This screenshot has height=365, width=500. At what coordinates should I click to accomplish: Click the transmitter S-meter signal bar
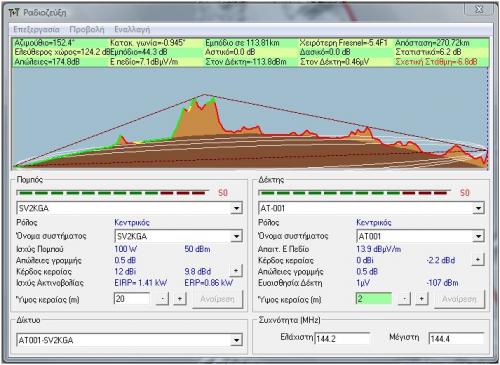pyautogui.click(x=113, y=193)
